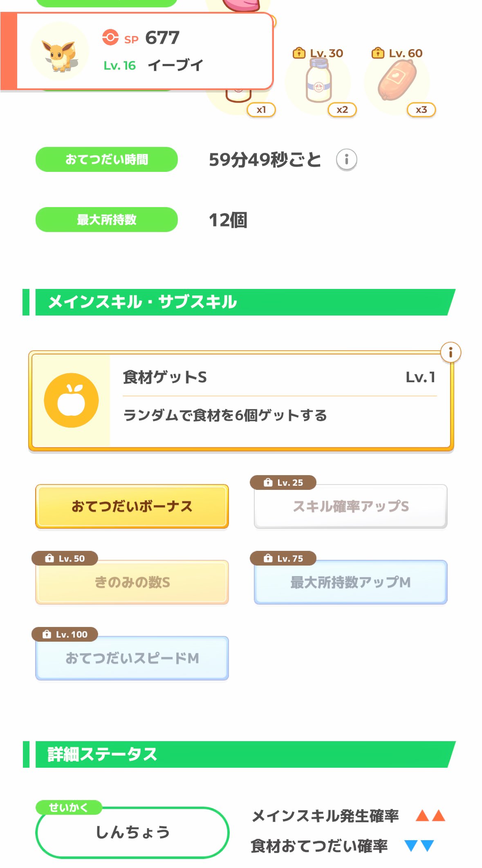Tap the メインスキル・サブスキル section header
Viewport: 482px width, 868px height.
[x=241, y=302]
